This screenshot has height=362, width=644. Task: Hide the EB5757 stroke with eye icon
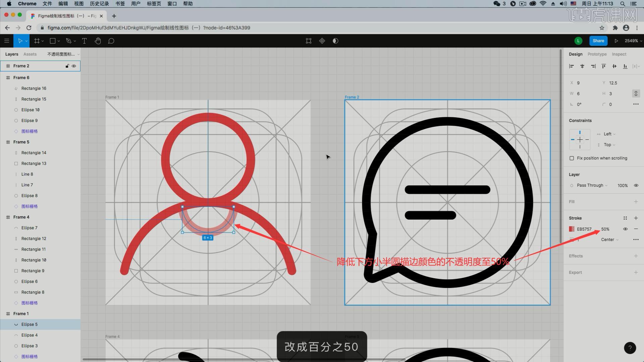(625, 229)
